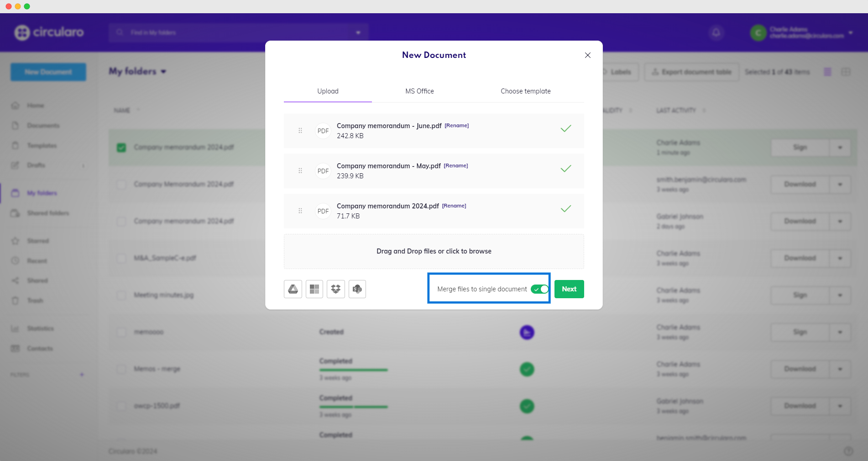Viewport: 868px width, 461px height.
Task: Click the green Next button
Action: coord(569,289)
